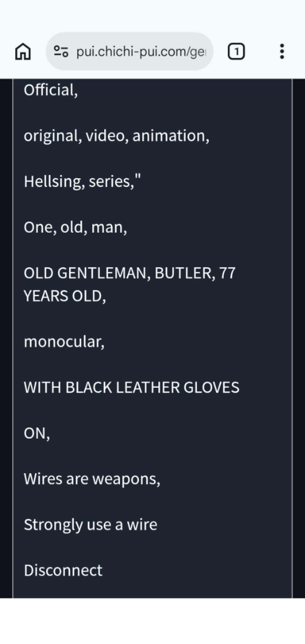This screenshot has width=305, height=644.
Task: Click the 'YEARS OLD,' text
Action: pyautogui.click(x=65, y=296)
